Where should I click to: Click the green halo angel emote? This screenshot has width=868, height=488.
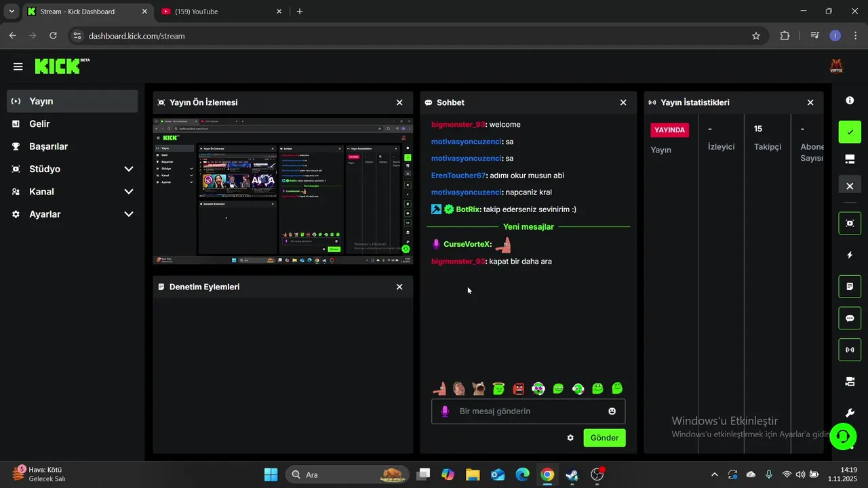[498, 388]
